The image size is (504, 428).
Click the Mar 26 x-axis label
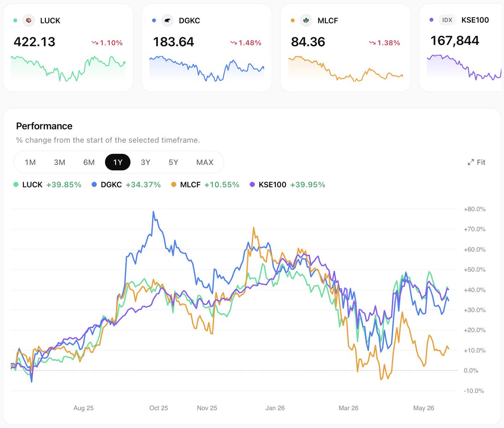coord(349,408)
